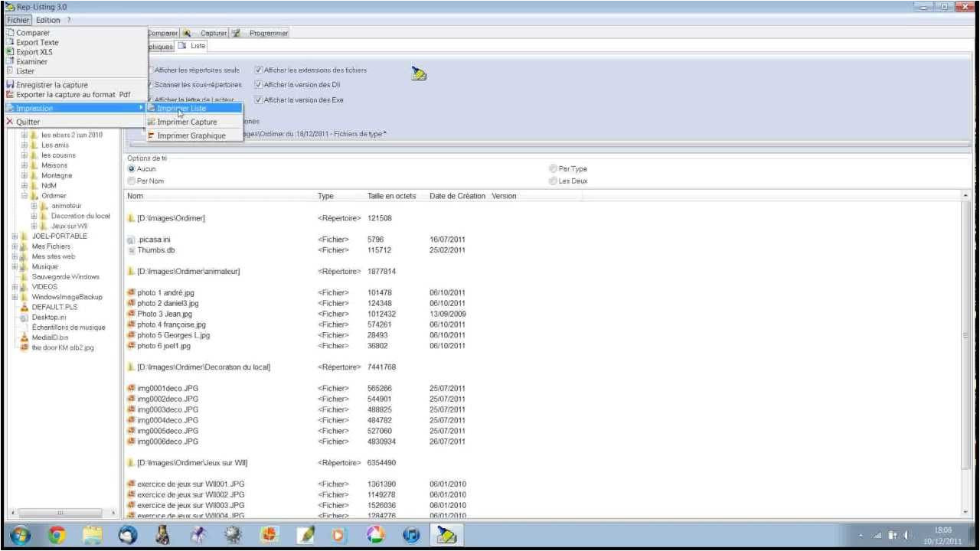Open the 'Capturer' tab
This screenshot has height=551, width=980.
206,33
